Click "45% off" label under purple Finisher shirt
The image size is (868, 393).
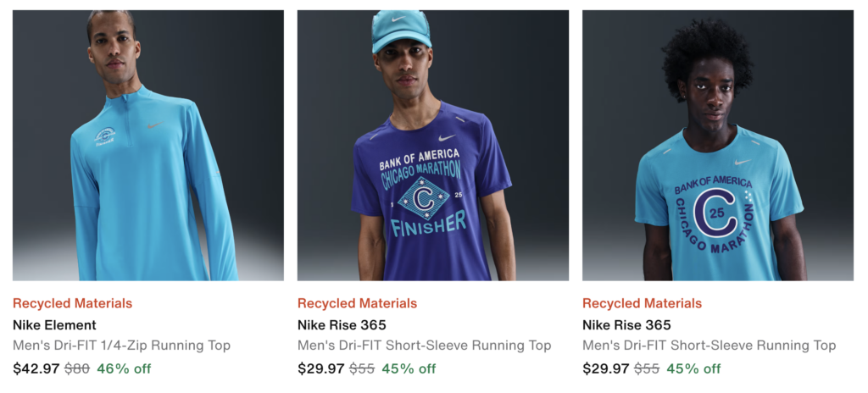(409, 368)
